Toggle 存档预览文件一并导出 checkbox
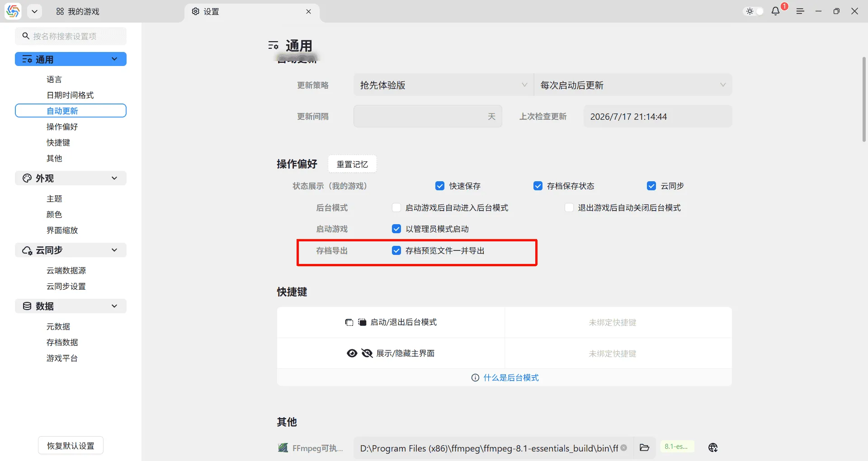The image size is (868, 461). [x=396, y=250]
